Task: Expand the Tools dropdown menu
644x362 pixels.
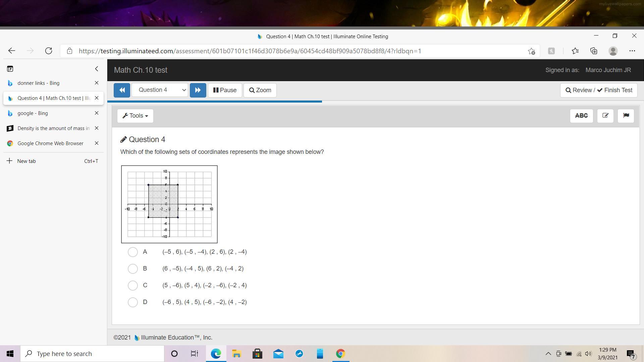Action: click(x=135, y=116)
